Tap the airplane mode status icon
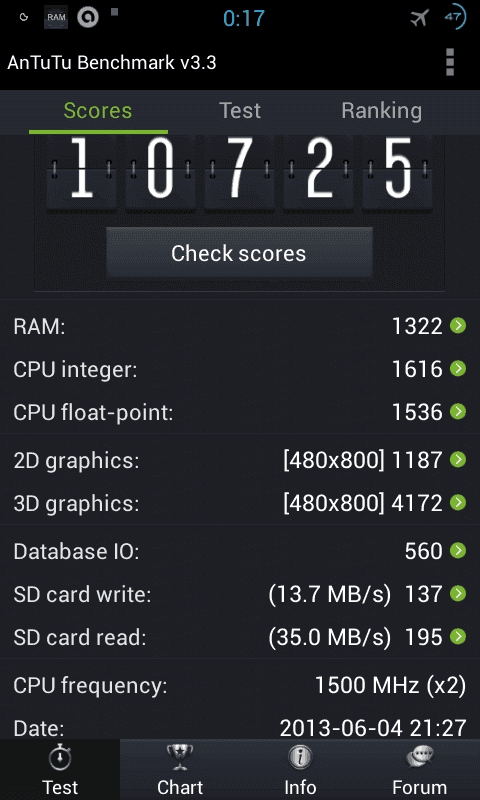 click(x=419, y=18)
